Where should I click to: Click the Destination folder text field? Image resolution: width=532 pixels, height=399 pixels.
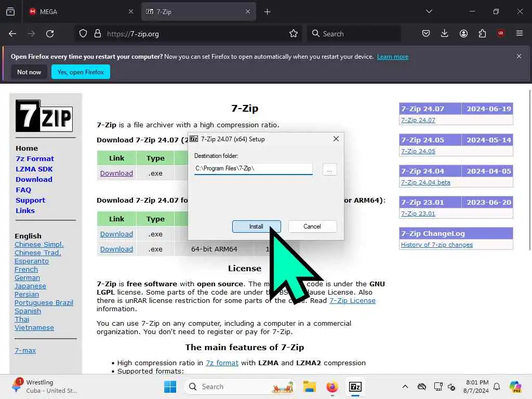(x=253, y=169)
